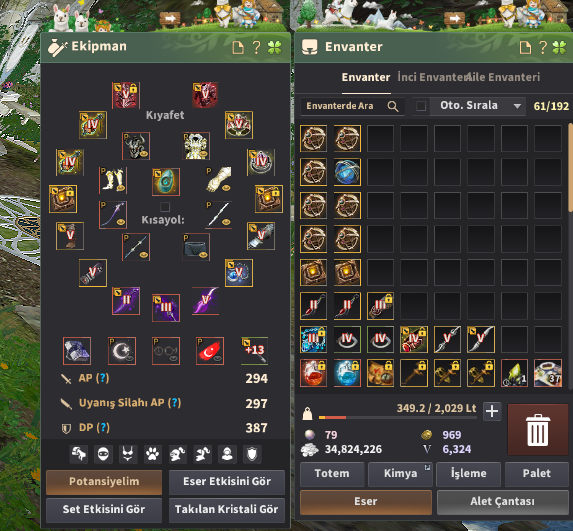This screenshot has width=573, height=531.
Task: Click the paw pet icon below DP
Action: pos(152,454)
